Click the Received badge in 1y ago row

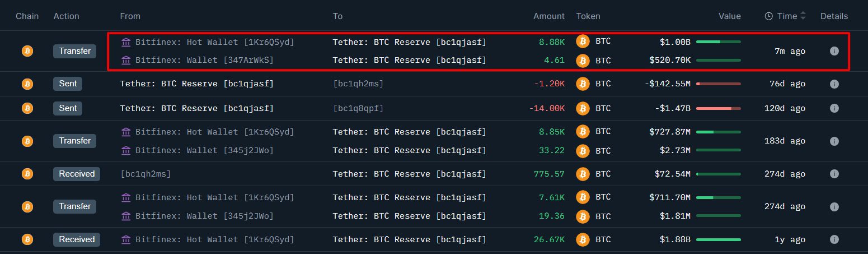pyautogui.click(x=77, y=239)
